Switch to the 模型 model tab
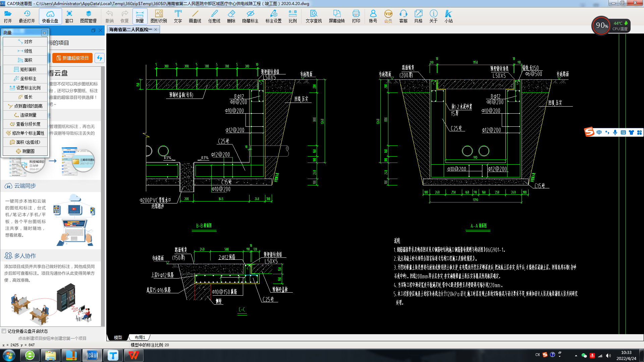 coord(118,337)
